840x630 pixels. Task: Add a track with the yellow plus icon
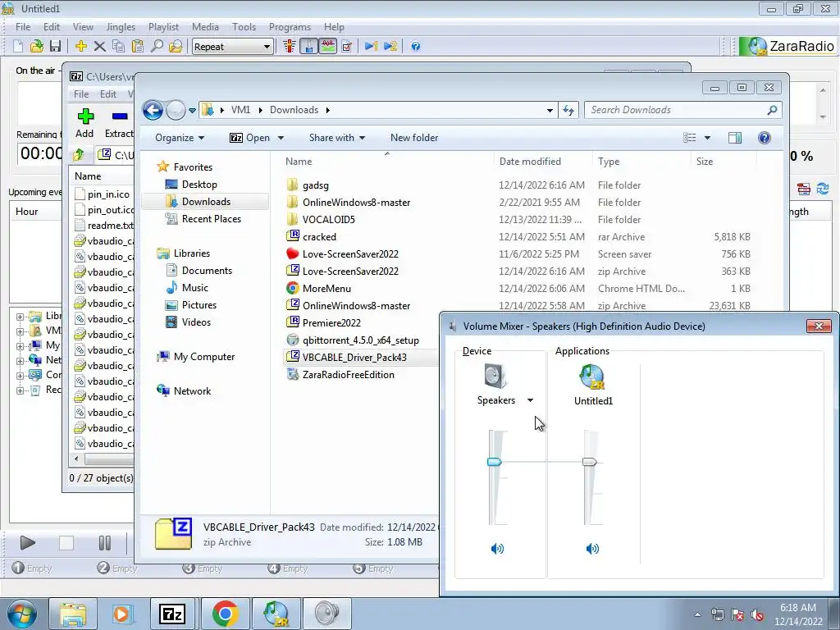tap(81, 47)
